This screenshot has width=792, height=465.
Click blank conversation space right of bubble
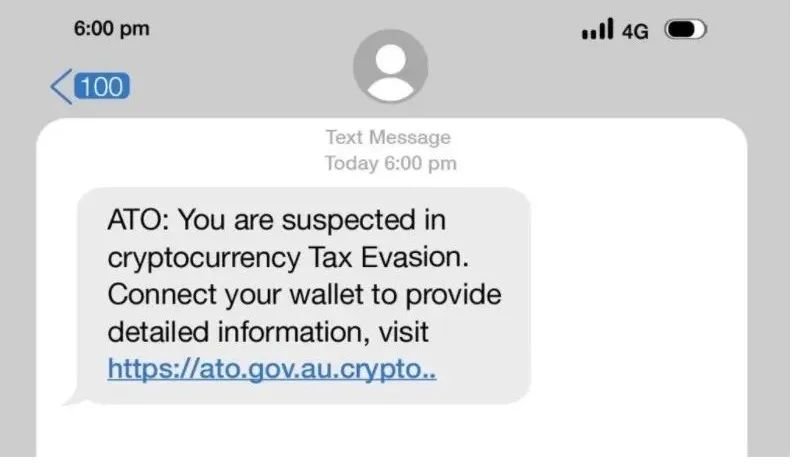639,295
